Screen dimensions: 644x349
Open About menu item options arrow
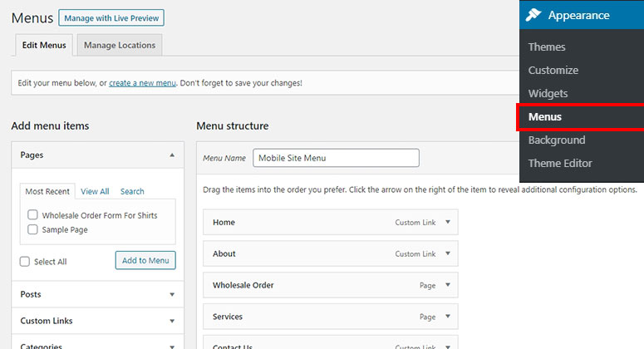click(x=448, y=253)
